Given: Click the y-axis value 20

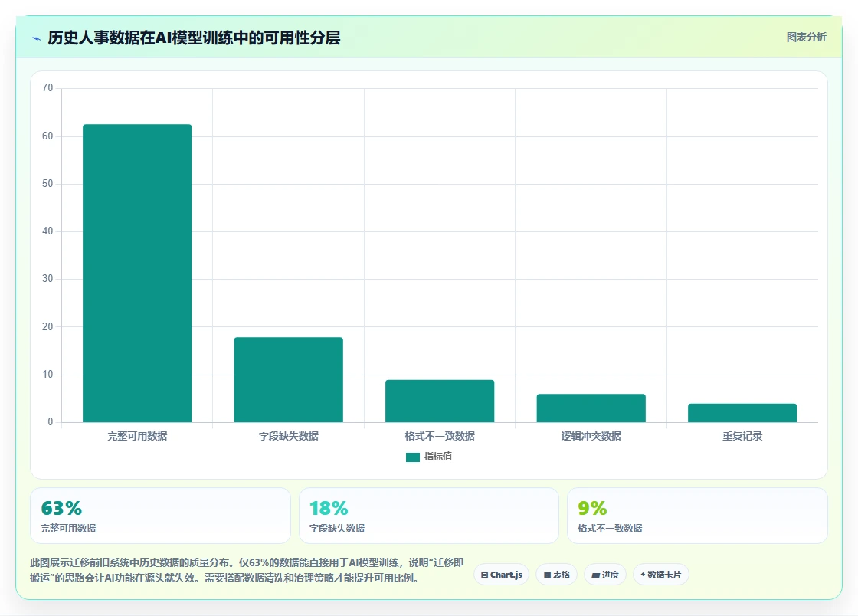Looking at the screenshot, I should [x=47, y=326].
